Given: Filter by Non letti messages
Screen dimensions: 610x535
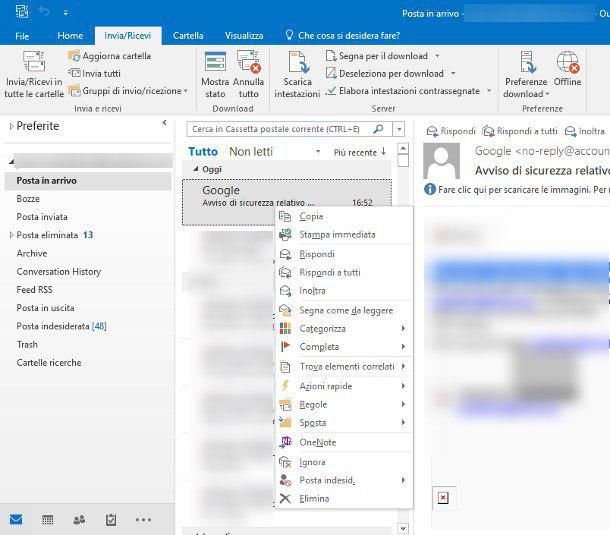Looking at the screenshot, I should [x=251, y=151].
